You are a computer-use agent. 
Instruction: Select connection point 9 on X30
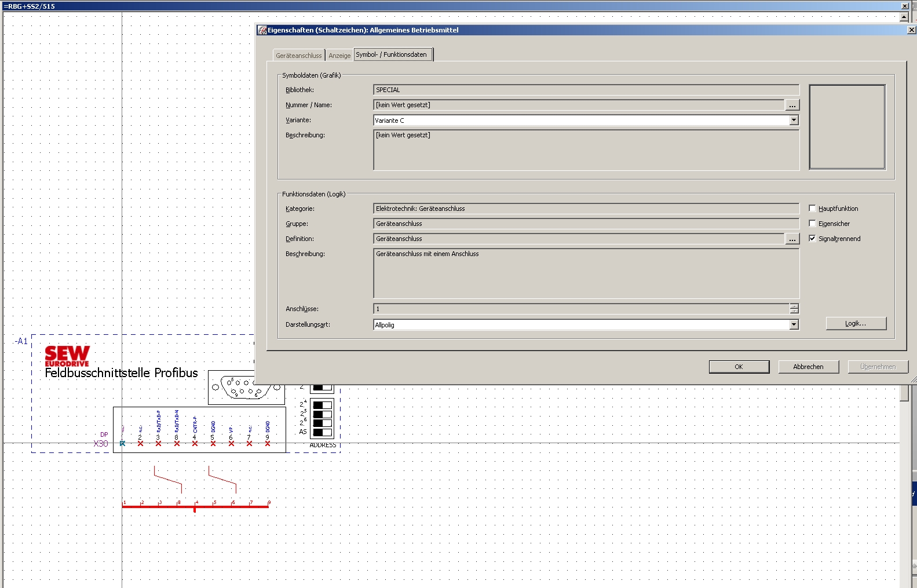(x=268, y=443)
